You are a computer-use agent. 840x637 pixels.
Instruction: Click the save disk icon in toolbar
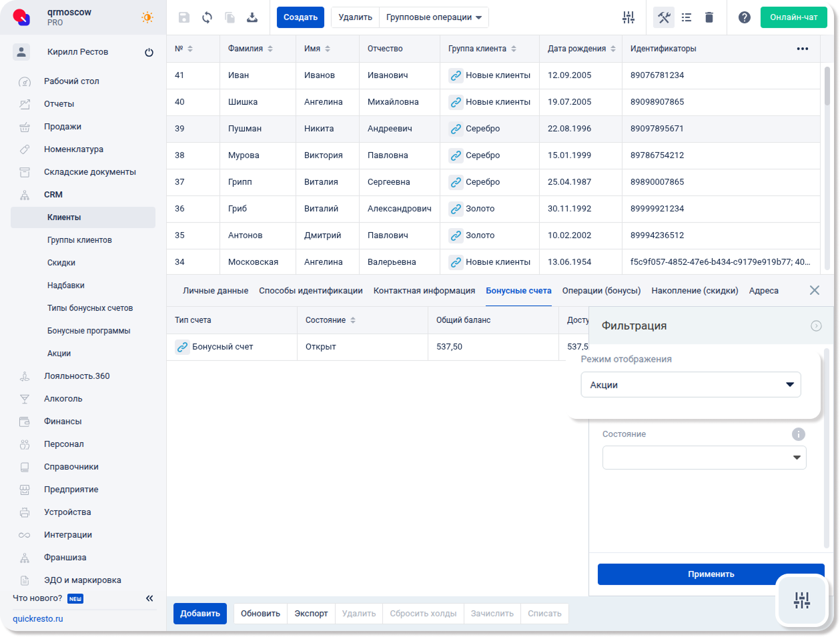point(184,17)
